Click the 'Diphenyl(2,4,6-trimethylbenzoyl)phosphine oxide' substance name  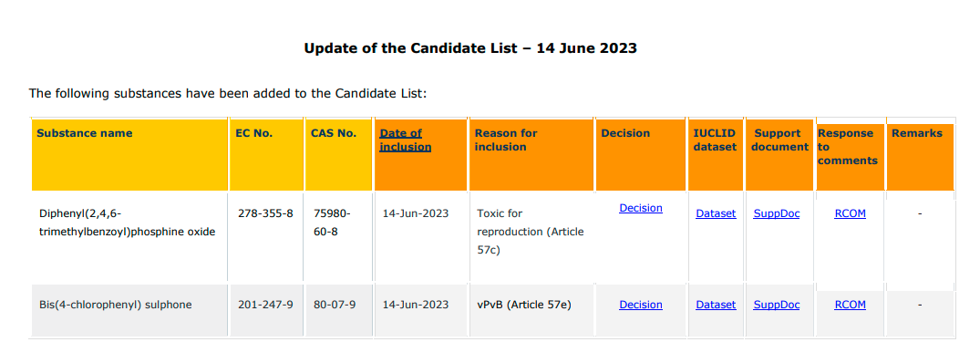pyautogui.click(x=126, y=223)
